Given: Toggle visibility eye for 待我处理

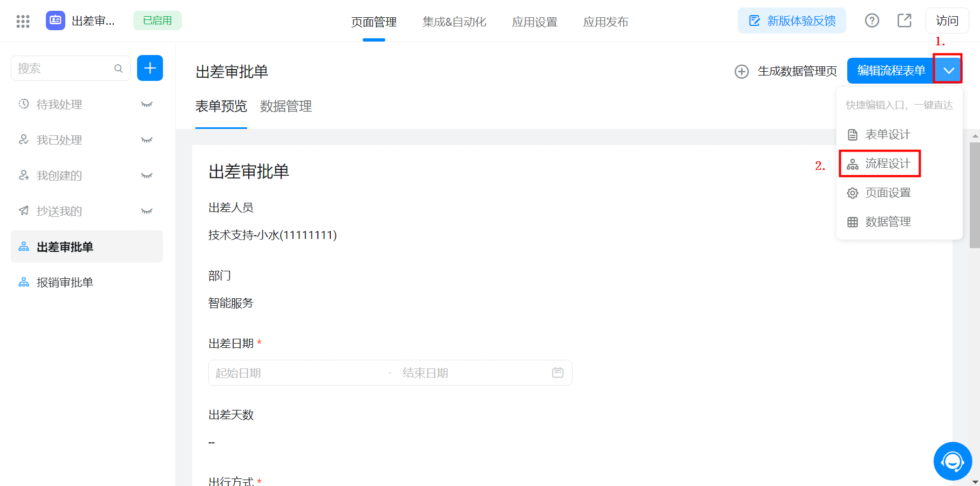Looking at the screenshot, I should coord(146,104).
